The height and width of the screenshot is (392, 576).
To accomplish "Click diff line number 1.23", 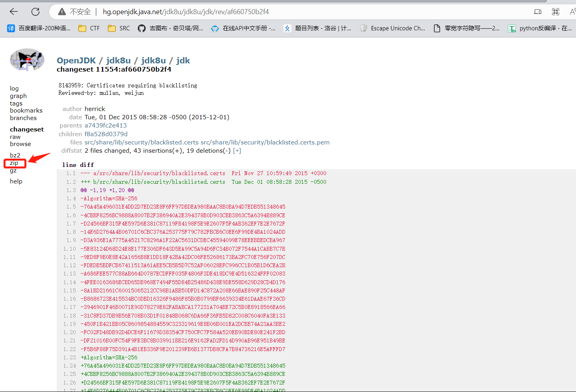I will (69, 357).
